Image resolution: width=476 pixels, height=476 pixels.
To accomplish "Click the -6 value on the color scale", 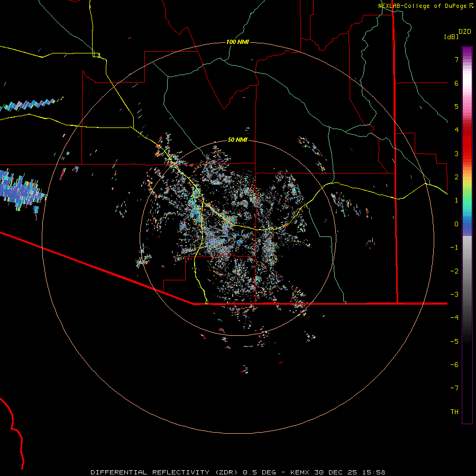I will click(454, 365).
